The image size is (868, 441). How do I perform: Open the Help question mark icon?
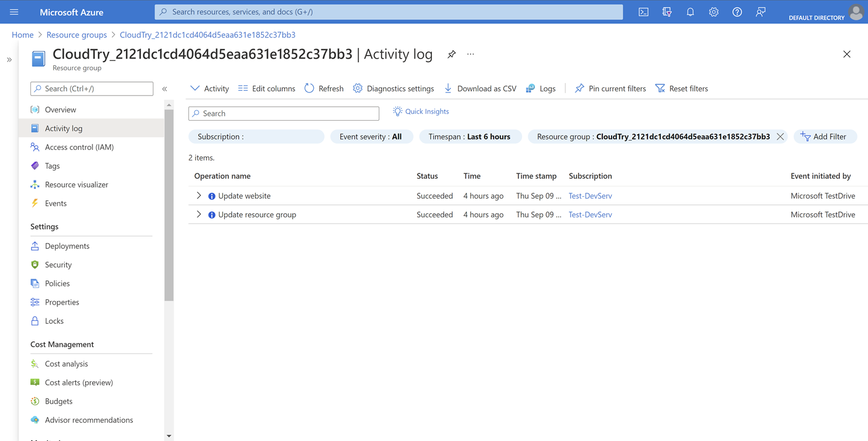coord(737,12)
